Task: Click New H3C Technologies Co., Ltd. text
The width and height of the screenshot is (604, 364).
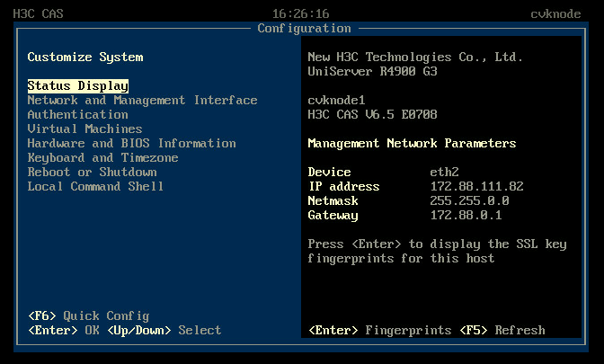Action: coord(415,58)
